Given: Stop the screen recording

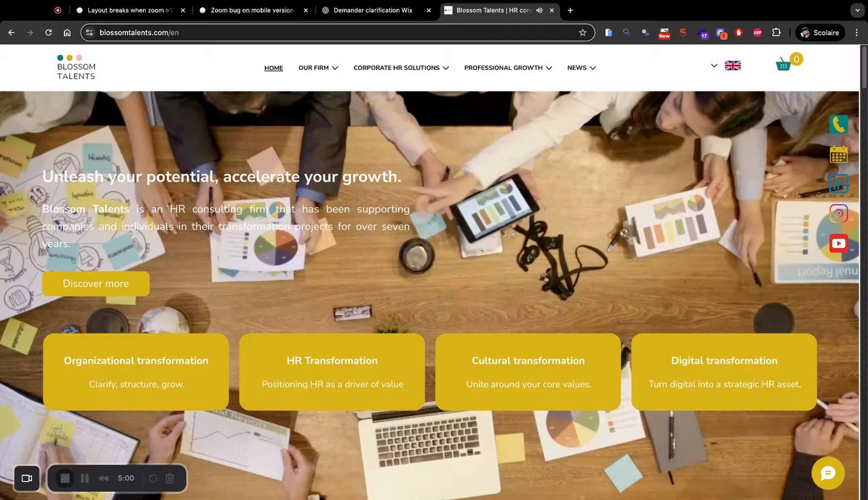Looking at the screenshot, I should click(65, 478).
